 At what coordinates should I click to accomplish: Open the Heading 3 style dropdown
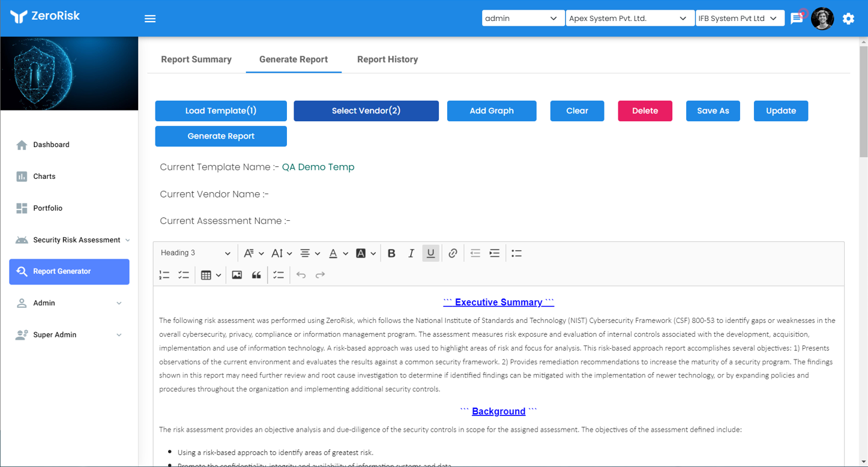point(196,253)
